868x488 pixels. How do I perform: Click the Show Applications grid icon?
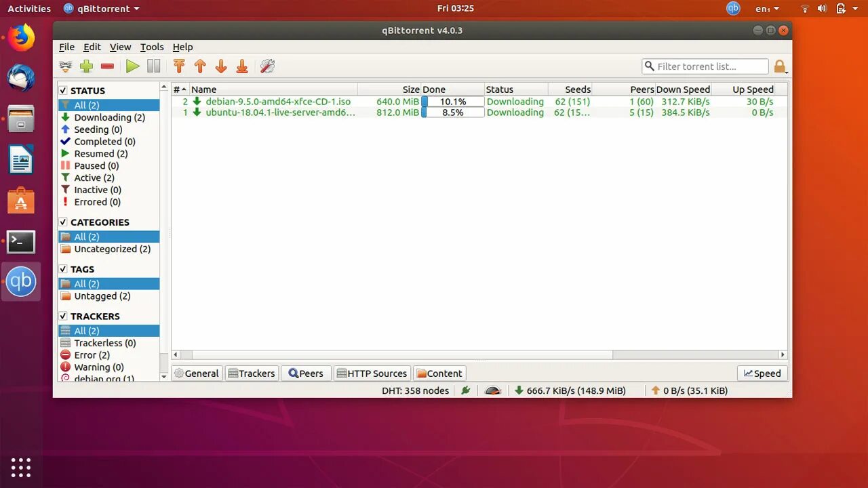(x=21, y=467)
